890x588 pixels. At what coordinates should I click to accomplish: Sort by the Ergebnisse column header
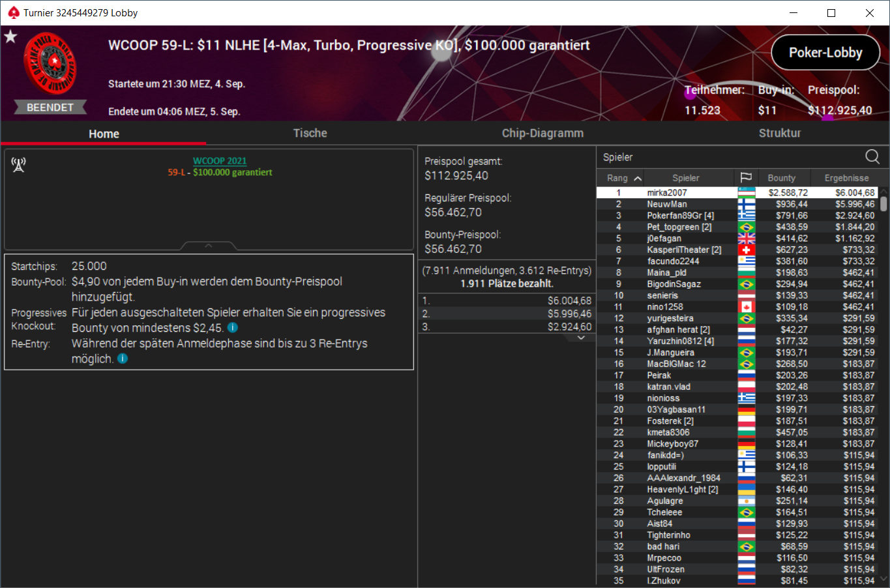(846, 178)
